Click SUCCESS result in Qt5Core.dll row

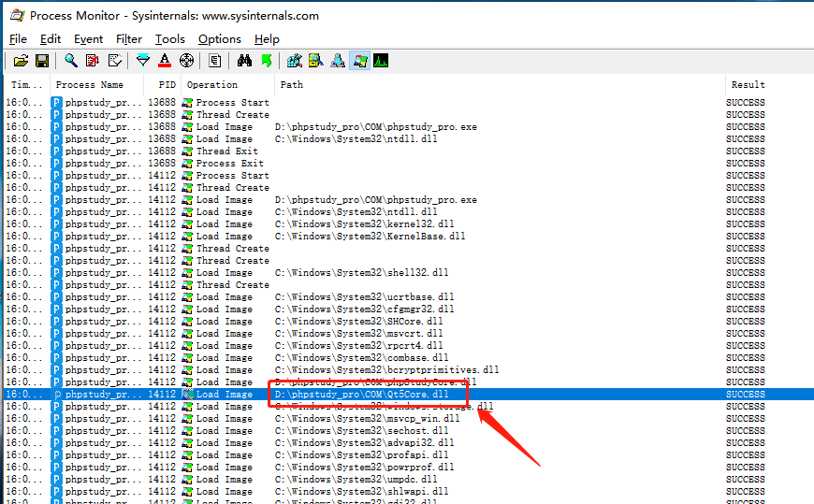pos(746,395)
